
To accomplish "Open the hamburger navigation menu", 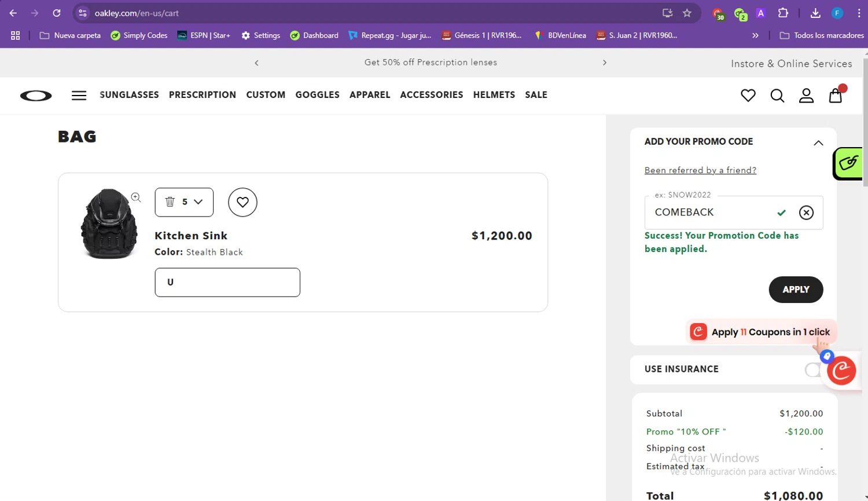I will click(x=79, y=96).
